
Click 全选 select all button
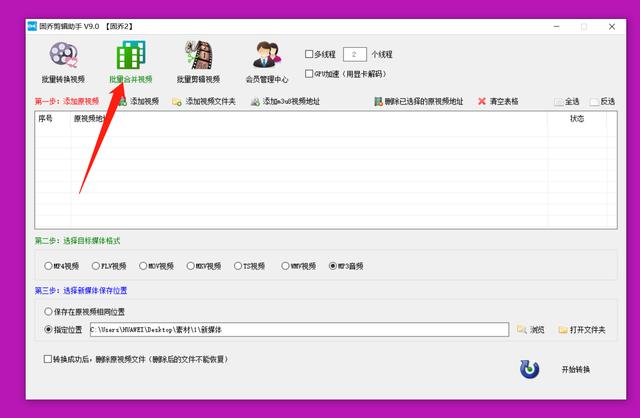tap(567, 101)
